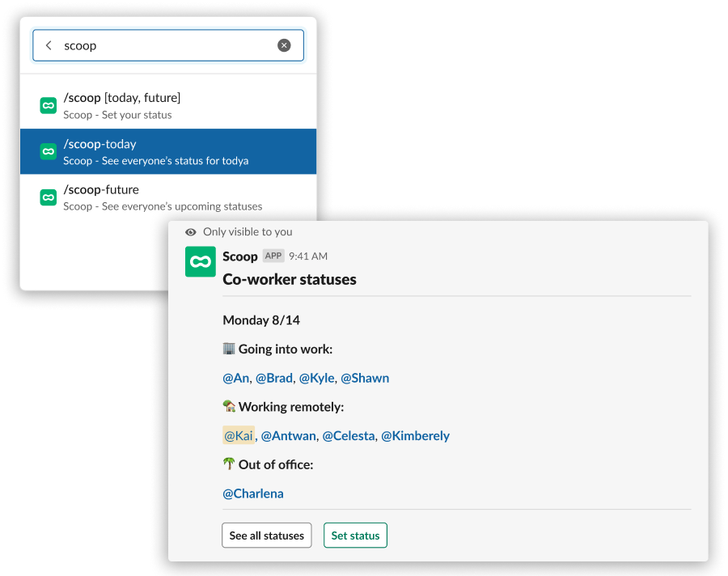728x576 pixels.
Task: Click the Set status button
Action: click(355, 536)
